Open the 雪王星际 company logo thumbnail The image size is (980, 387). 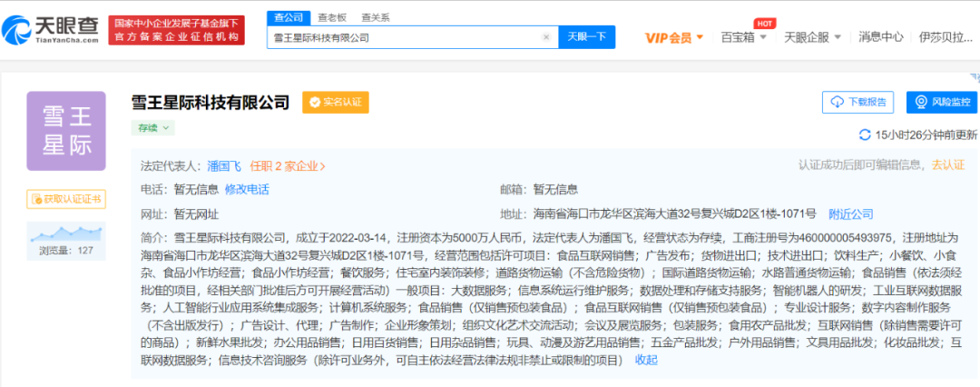[x=65, y=131]
